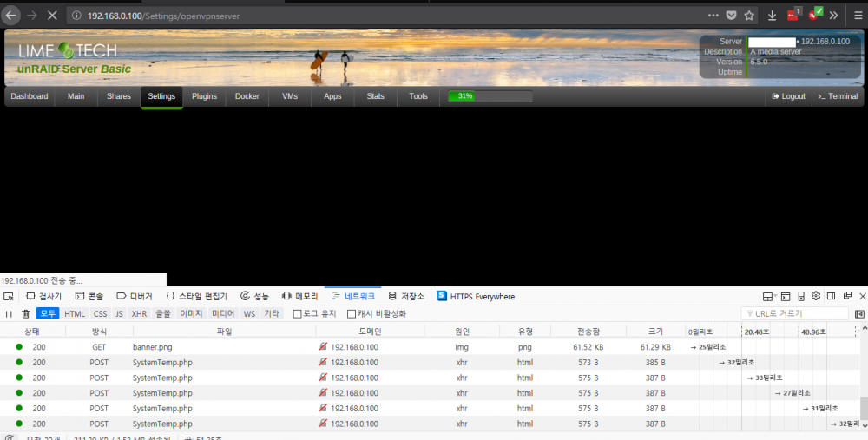
Task: Sort by the 상태 column header
Action: click(32, 332)
